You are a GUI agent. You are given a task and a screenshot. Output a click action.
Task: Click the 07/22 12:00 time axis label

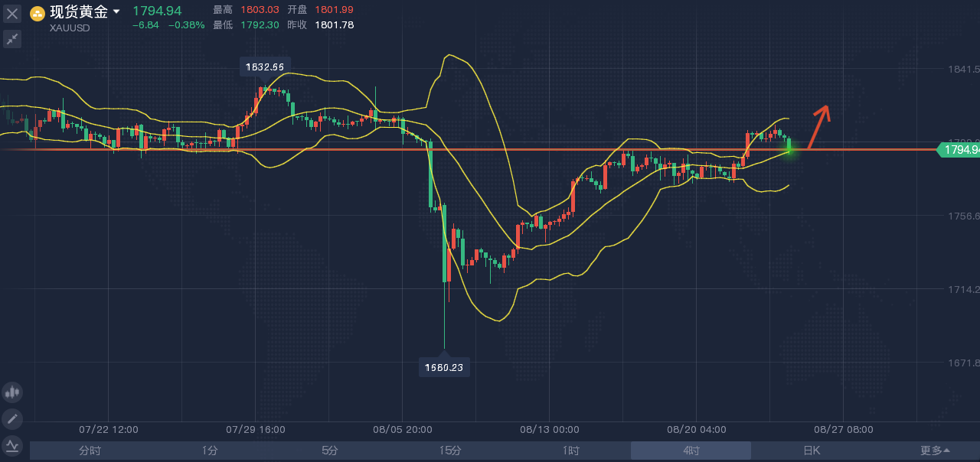108,430
